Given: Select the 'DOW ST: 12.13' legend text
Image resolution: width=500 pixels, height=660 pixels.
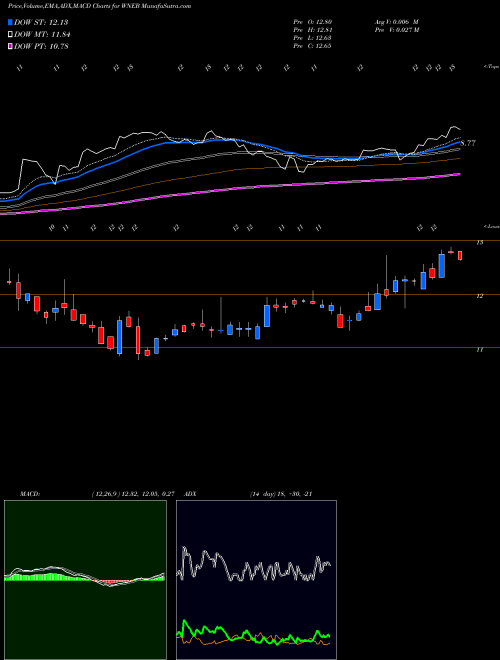Looking at the screenshot, I should [41, 22].
